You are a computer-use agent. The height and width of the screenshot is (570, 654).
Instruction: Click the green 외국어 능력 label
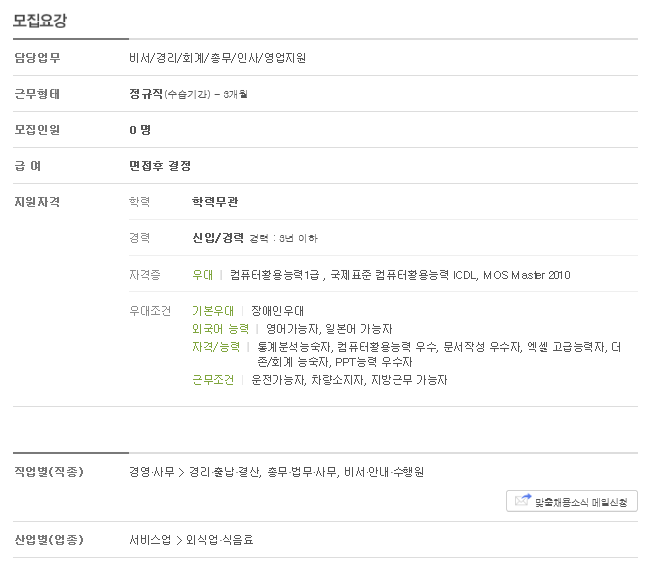tap(220, 328)
